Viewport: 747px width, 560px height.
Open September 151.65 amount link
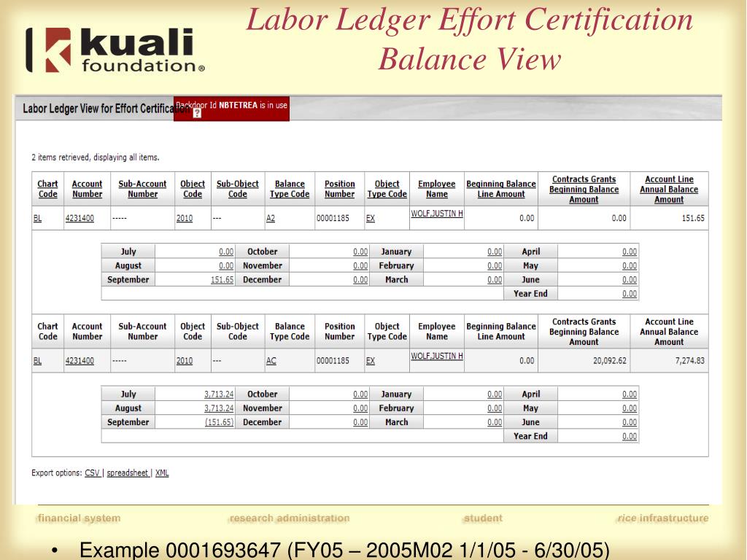[222, 279]
